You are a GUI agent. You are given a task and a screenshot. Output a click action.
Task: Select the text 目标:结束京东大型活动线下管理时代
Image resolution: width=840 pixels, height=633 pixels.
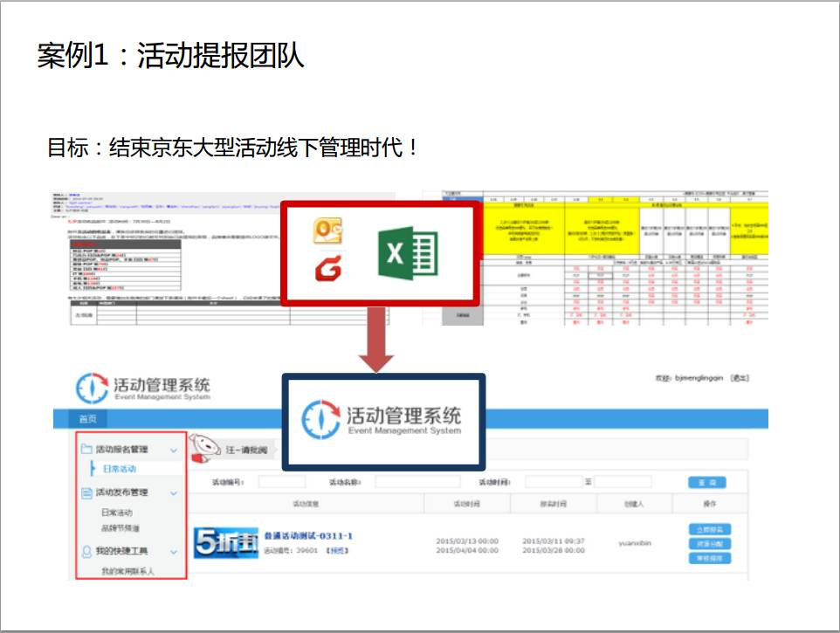click(231, 148)
